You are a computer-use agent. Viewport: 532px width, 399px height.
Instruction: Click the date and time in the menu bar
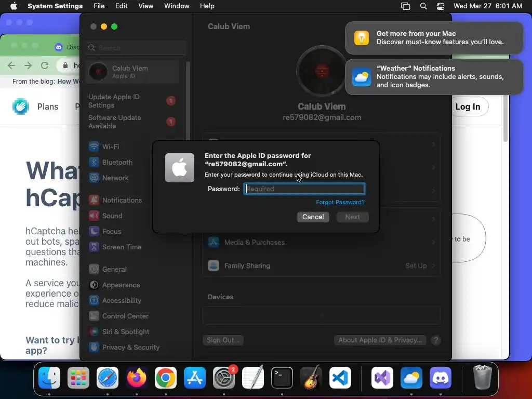487,6
